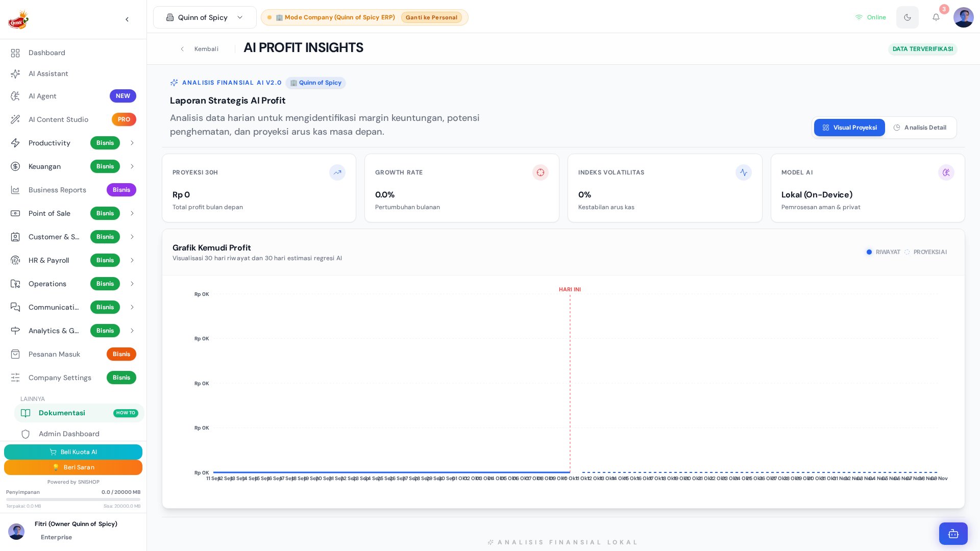Open AI Agent in the sidebar

[73, 96]
